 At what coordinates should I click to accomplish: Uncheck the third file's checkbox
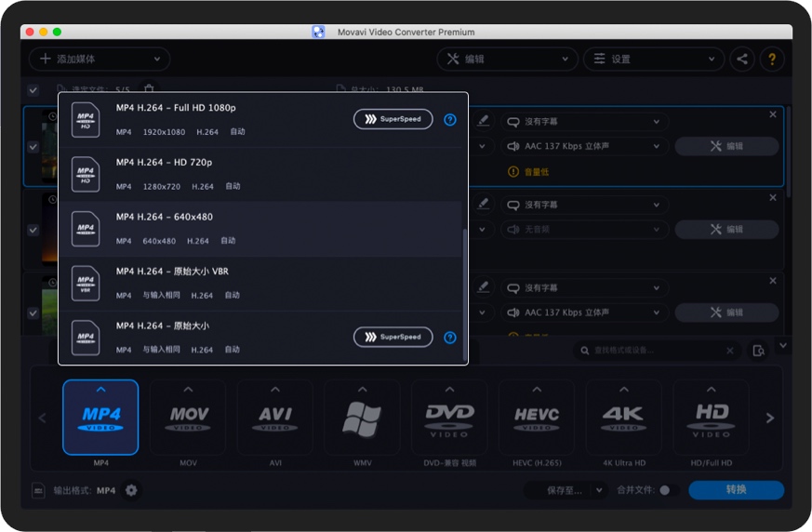[33, 313]
